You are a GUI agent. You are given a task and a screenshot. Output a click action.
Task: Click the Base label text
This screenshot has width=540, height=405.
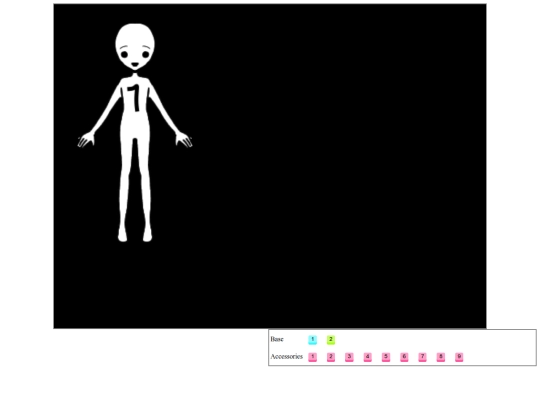point(277,339)
